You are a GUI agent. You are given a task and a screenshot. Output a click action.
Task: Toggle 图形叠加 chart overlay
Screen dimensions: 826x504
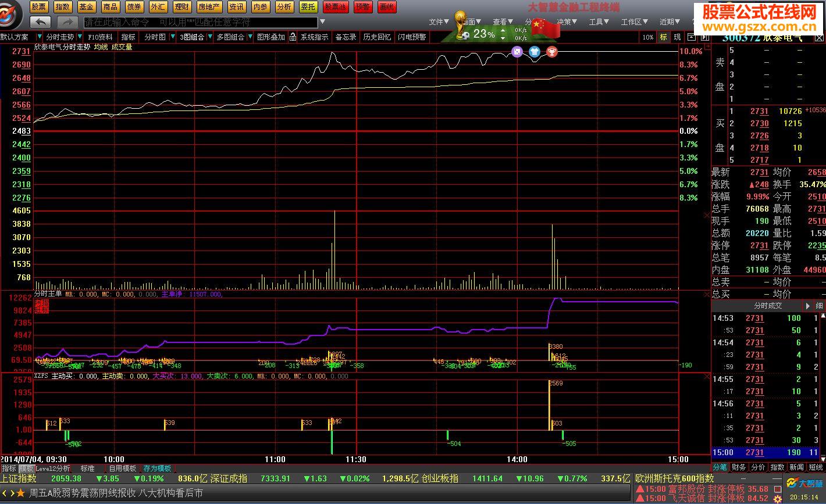271,37
